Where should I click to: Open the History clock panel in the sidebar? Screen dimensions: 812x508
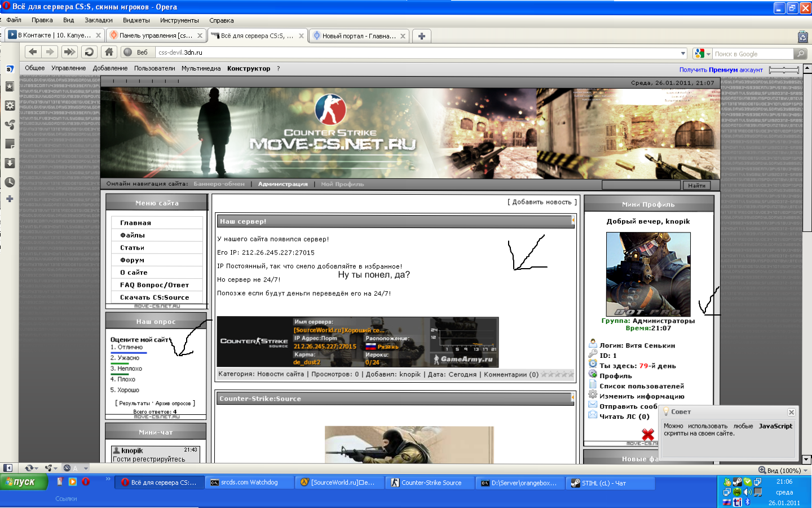(10, 182)
